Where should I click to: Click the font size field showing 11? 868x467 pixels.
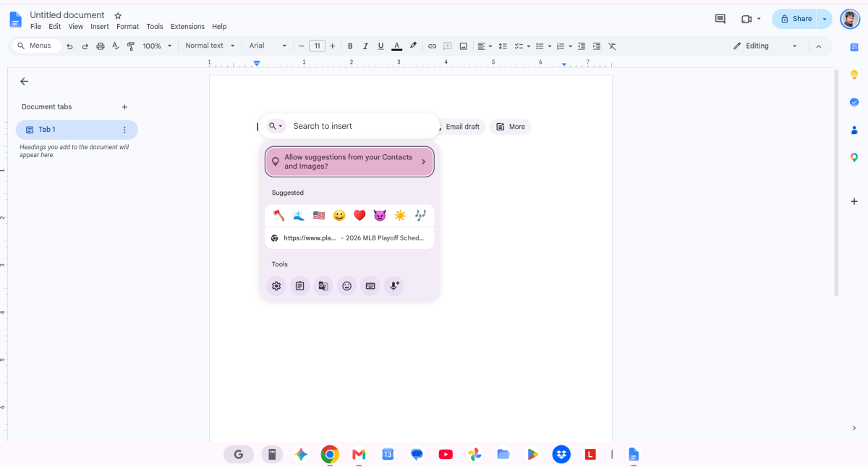[x=317, y=46]
